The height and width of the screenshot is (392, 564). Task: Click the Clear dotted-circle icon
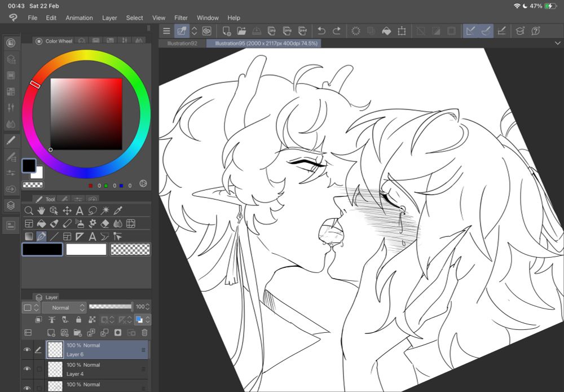click(x=356, y=31)
